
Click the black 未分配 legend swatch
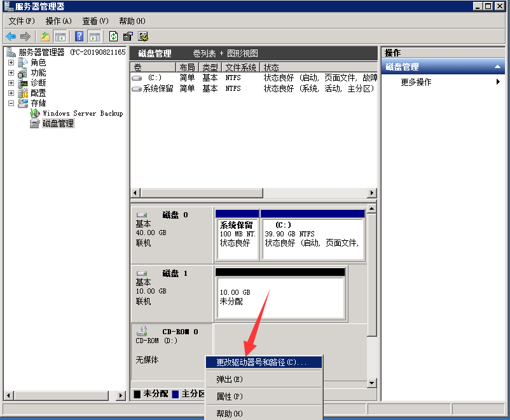tap(137, 394)
